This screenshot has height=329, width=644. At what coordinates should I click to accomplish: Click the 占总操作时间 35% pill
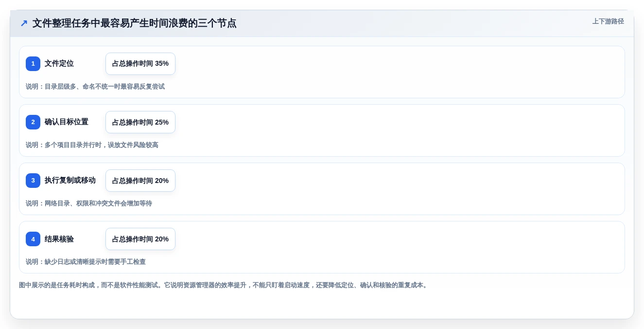[x=140, y=64]
